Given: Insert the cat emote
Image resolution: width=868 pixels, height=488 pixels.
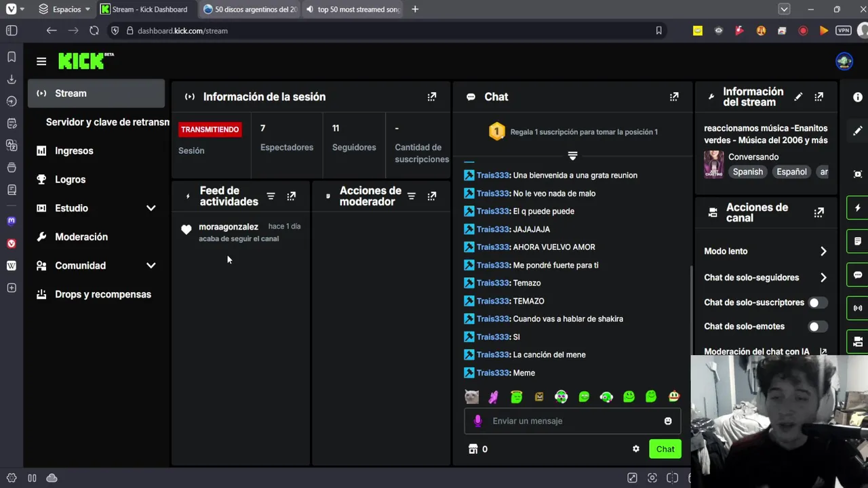Looking at the screenshot, I should (472, 396).
